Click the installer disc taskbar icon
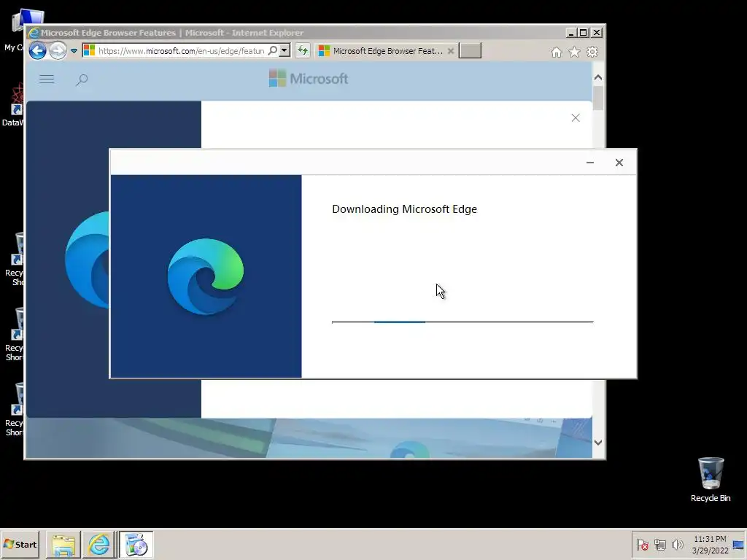 pyautogui.click(x=136, y=544)
